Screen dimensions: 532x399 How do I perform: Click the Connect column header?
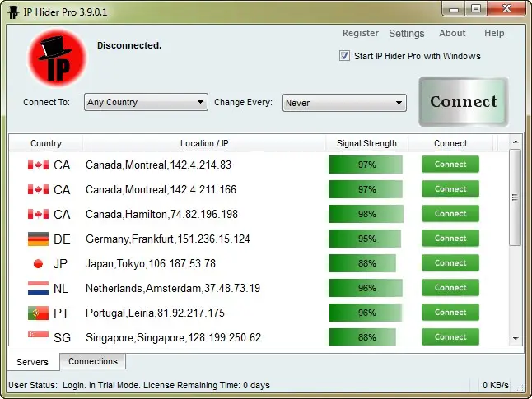(x=450, y=143)
